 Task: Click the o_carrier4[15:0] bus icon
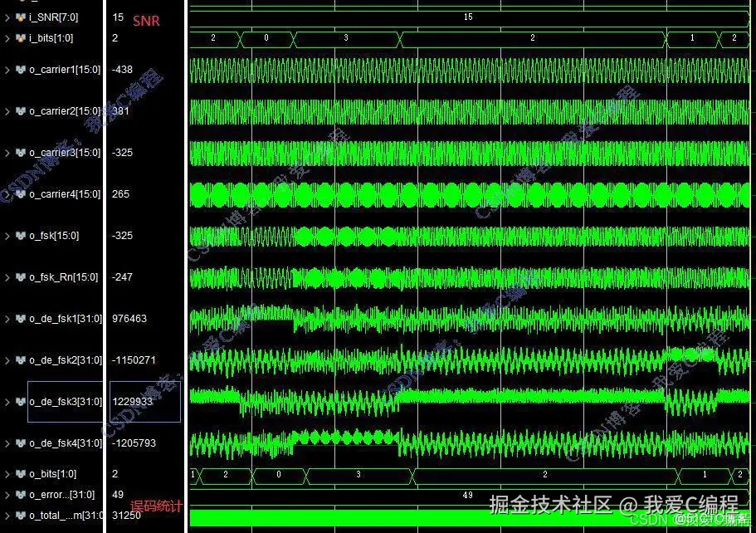pos(20,194)
